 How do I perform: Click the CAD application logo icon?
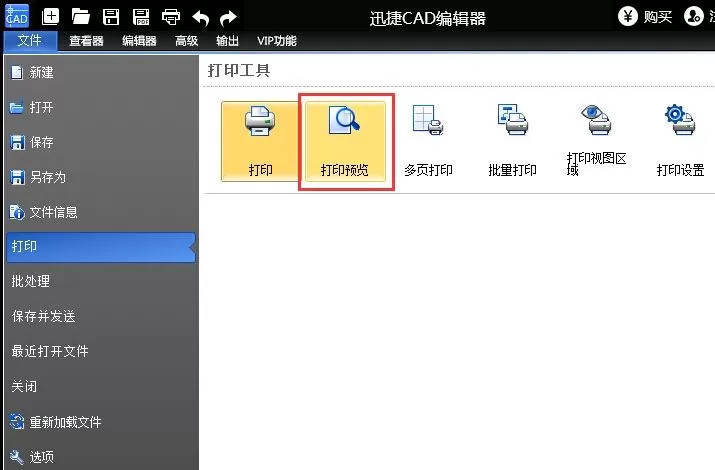point(17,16)
